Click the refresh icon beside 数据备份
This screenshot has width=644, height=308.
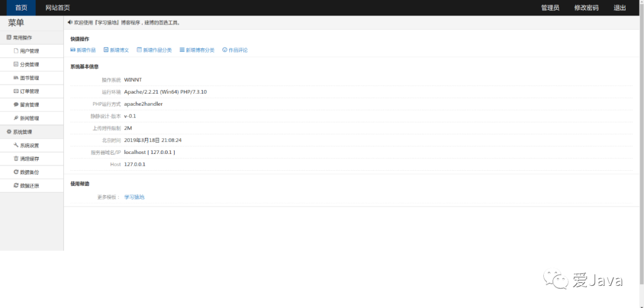[x=16, y=172]
